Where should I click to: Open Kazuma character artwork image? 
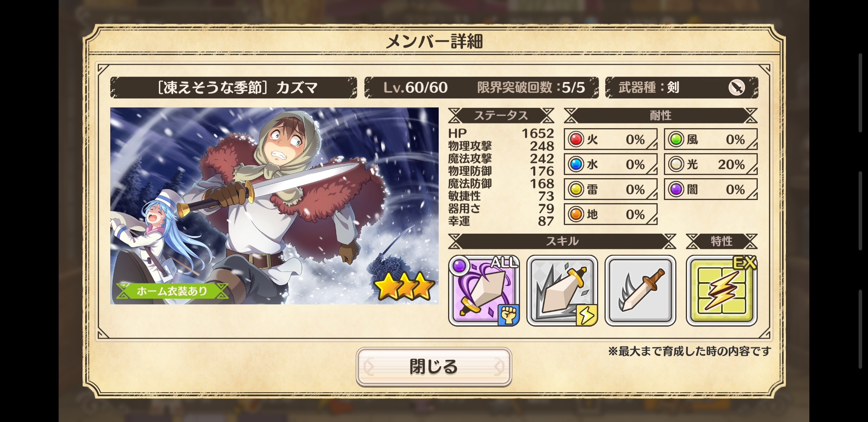click(x=274, y=206)
